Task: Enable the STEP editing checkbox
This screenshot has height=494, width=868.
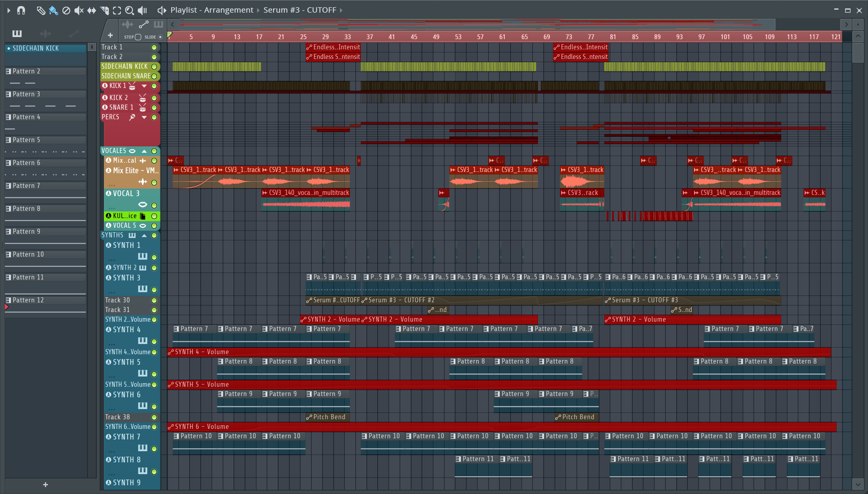Action: click(x=138, y=37)
